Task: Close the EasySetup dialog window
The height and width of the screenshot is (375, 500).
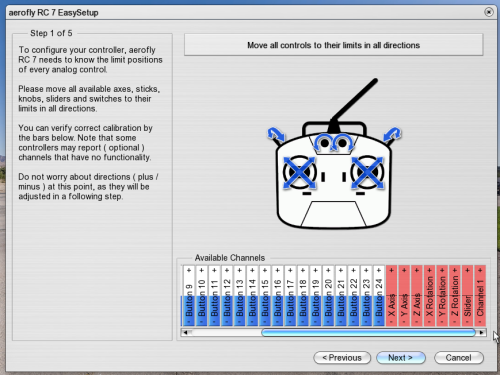Action: click(x=489, y=12)
